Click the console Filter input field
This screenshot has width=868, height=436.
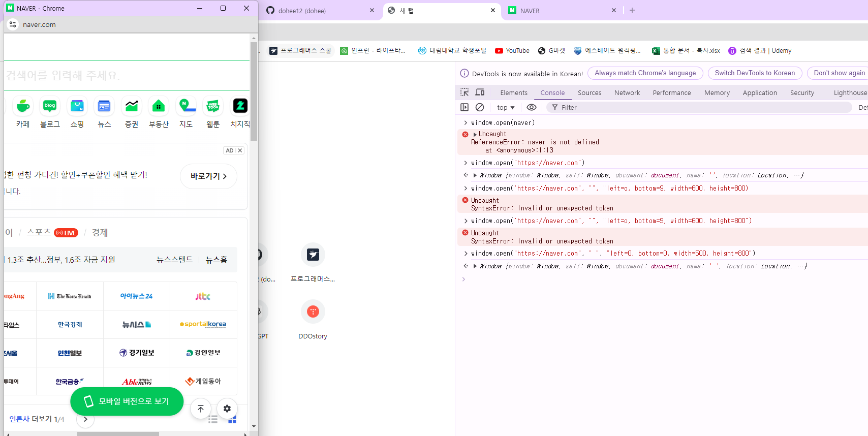[699, 107]
